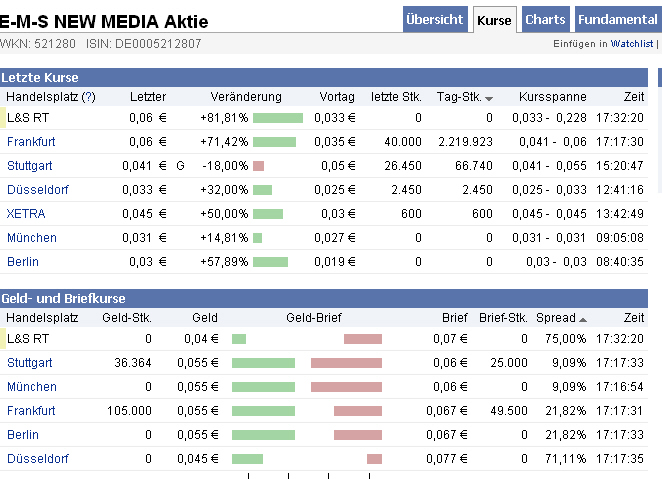Image resolution: width=662 pixels, height=479 pixels.
Task: Click the Watchlist link
Action: pos(632,44)
